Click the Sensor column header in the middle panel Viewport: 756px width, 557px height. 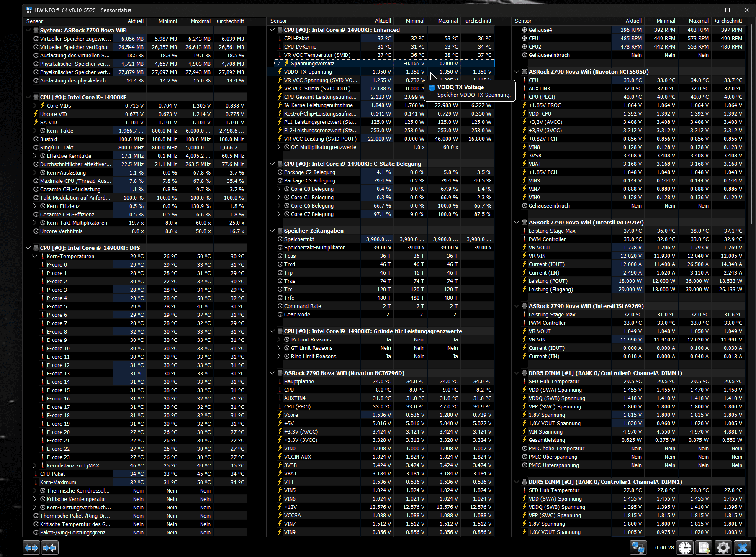tap(314, 21)
